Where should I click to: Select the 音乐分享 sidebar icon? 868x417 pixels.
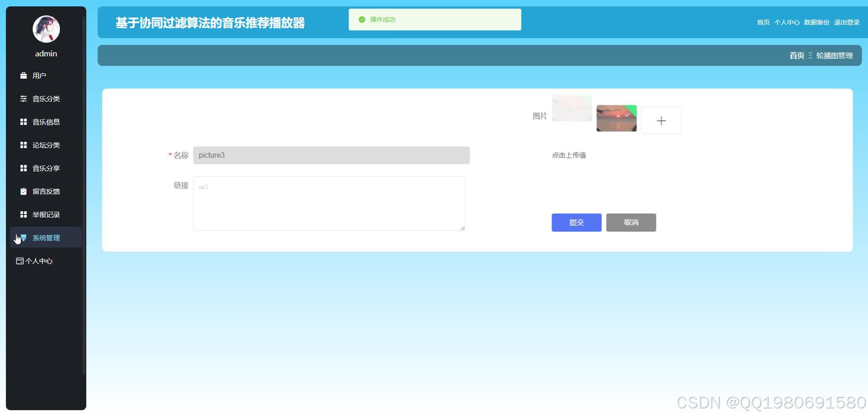click(23, 168)
